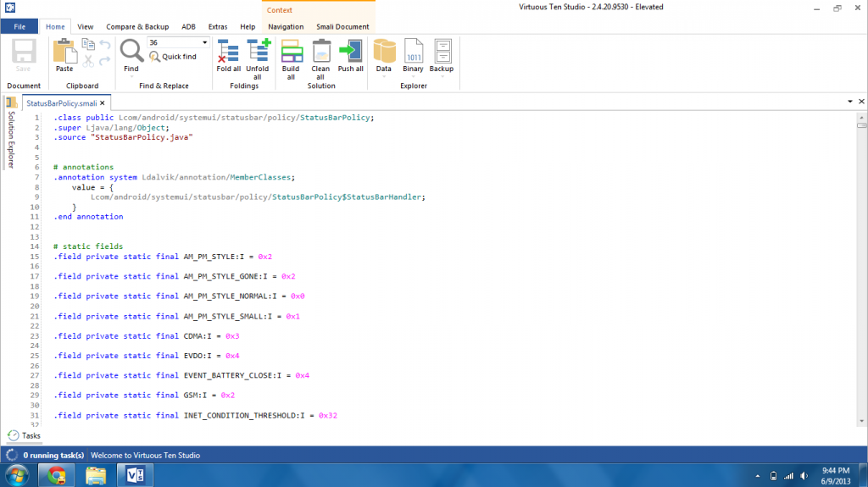Screen dimensions: 868x487
Task: Open the File menu button
Action: pyautogui.click(x=19, y=26)
